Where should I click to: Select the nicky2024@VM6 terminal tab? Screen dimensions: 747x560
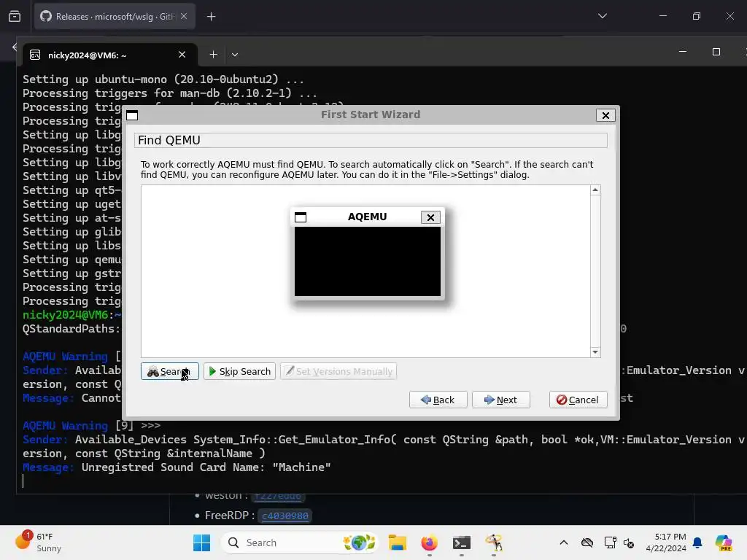pyautogui.click(x=109, y=55)
